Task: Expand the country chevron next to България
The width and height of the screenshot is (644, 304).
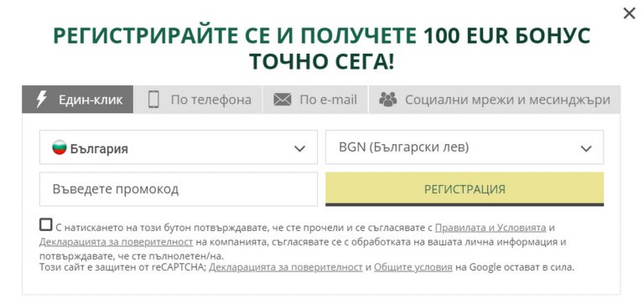Action: pyautogui.click(x=300, y=148)
